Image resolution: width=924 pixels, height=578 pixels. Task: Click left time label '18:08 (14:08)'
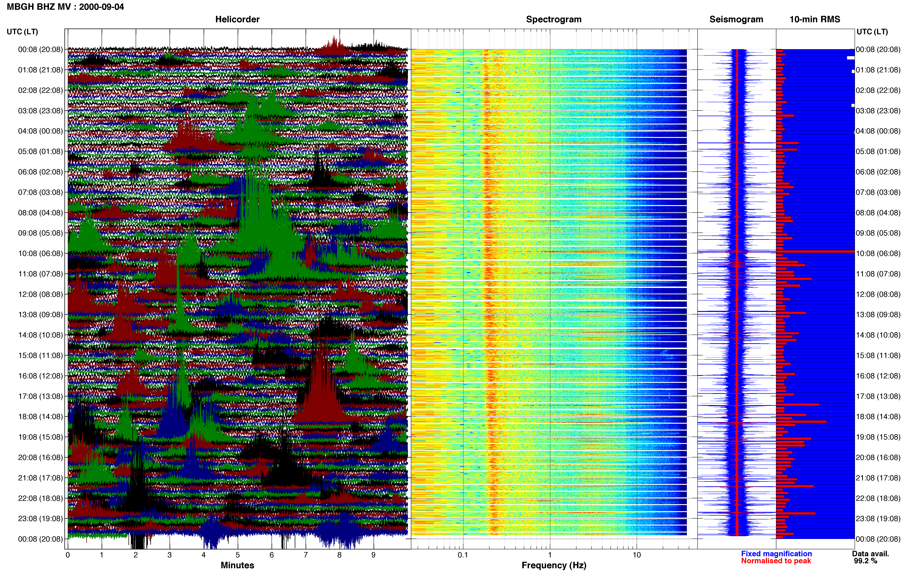41,417
